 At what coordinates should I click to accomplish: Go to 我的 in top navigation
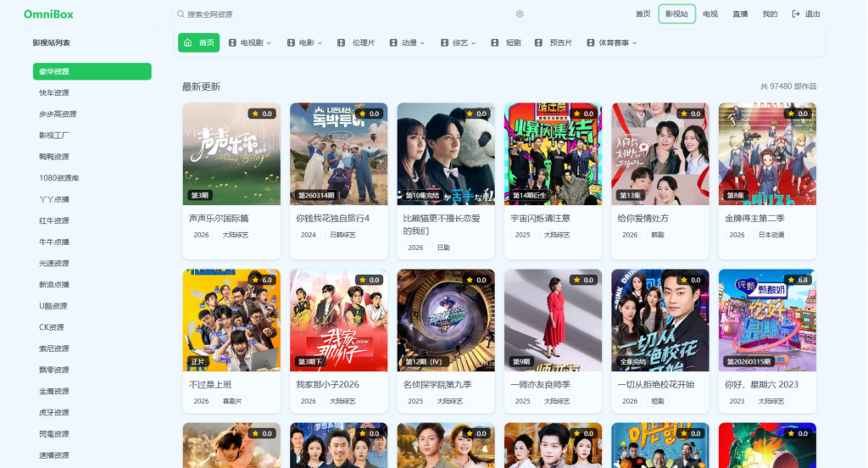[x=770, y=14]
